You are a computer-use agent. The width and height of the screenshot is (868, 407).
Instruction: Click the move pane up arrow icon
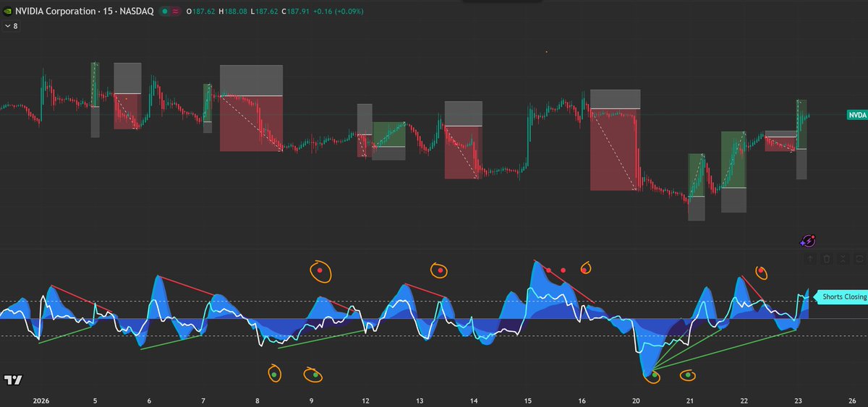(x=810, y=258)
